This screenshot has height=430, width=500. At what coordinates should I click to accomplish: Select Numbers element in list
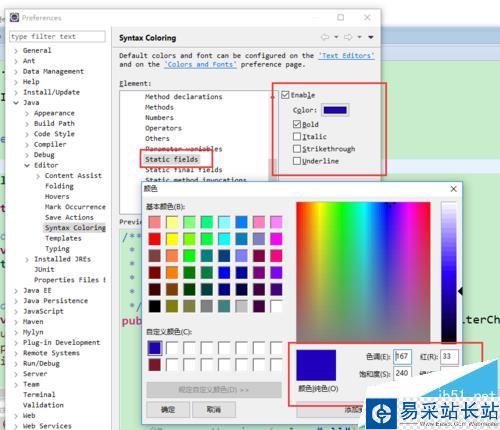tap(159, 118)
